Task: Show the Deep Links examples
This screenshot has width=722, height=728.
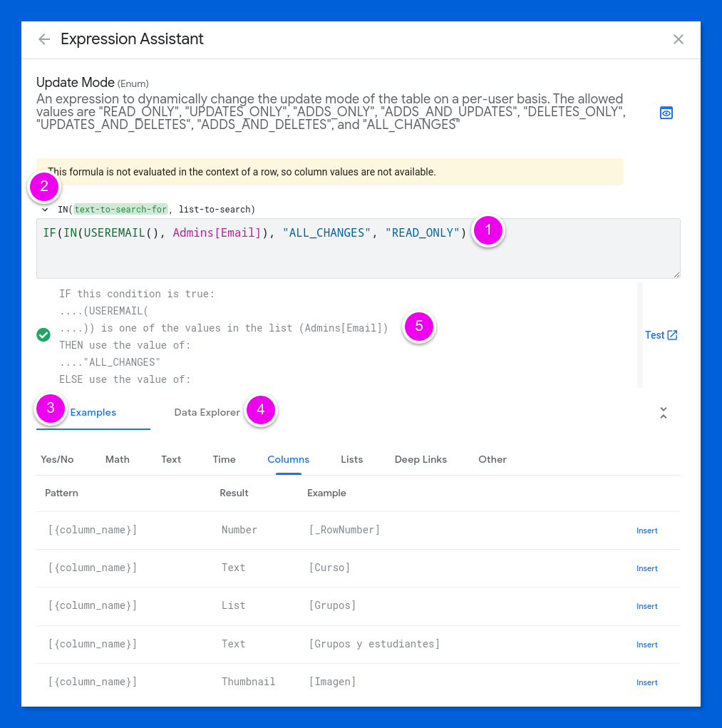Action: [x=421, y=459]
